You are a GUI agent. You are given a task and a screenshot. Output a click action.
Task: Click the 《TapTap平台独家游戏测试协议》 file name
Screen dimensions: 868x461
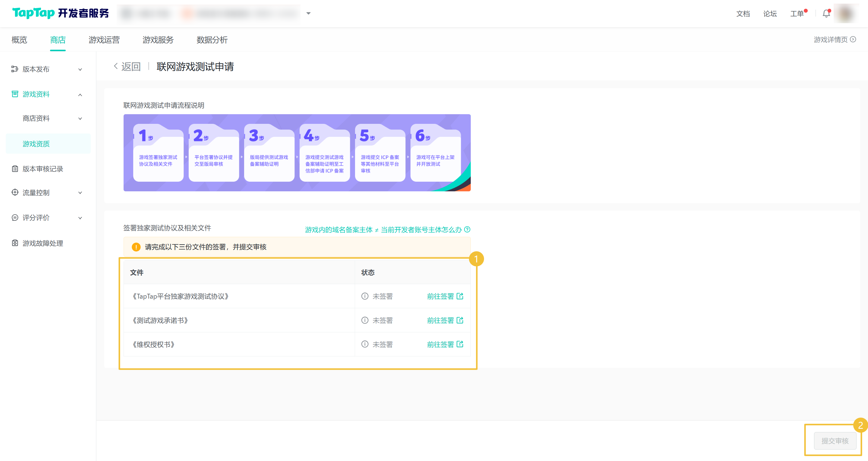[181, 296]
